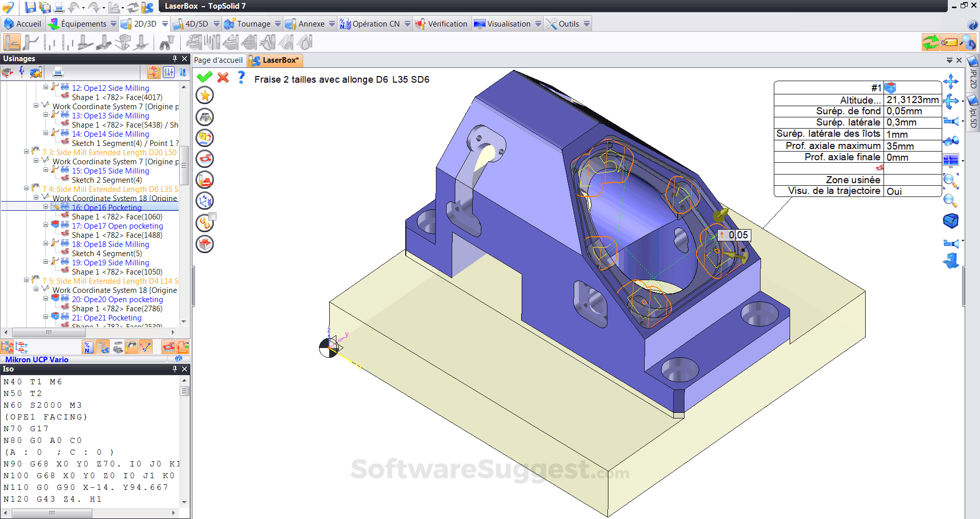Open the 2D/3D ribbon dropdown arrow
Screen dimensions: 980x519
(164, 23)
